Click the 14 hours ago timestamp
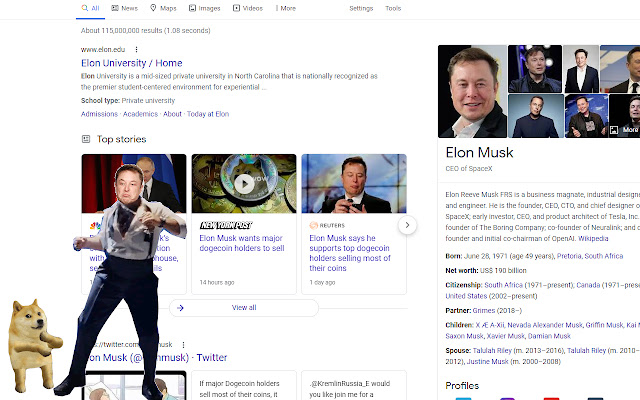Screen dimensions: 640x400 pos(217,282)
